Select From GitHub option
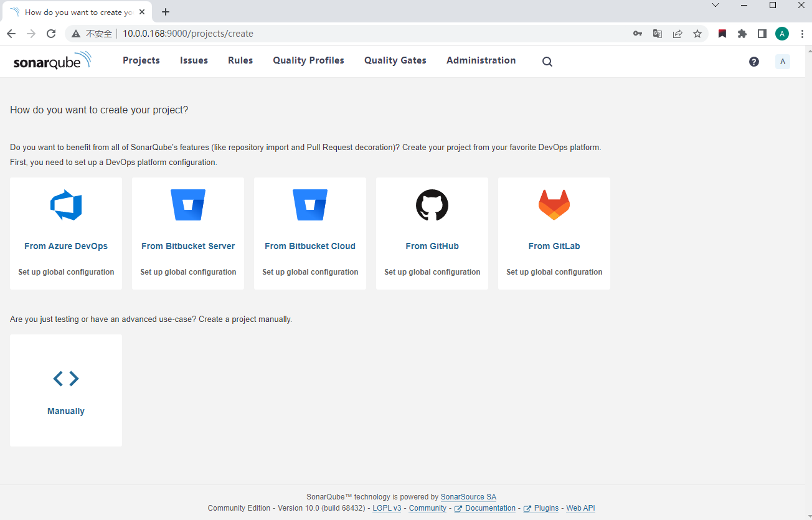The width and height of the screenshot is (812, 520). [432, 246]
